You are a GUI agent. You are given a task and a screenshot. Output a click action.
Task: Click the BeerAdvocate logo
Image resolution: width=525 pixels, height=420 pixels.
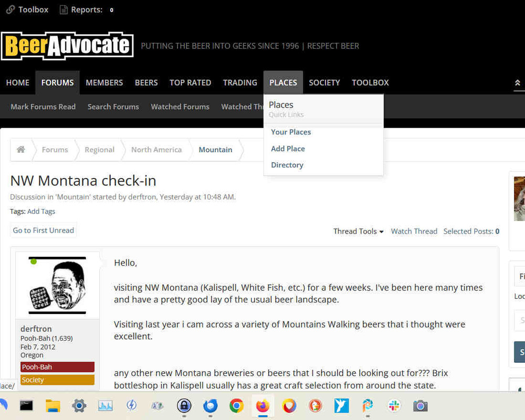[67, 46]
